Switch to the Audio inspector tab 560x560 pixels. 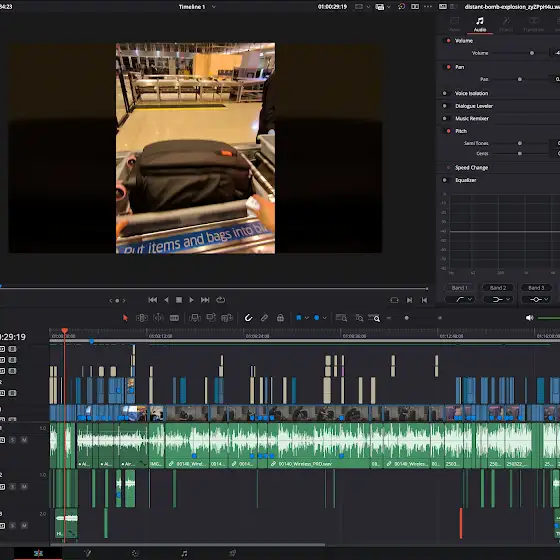pos(480,24)
